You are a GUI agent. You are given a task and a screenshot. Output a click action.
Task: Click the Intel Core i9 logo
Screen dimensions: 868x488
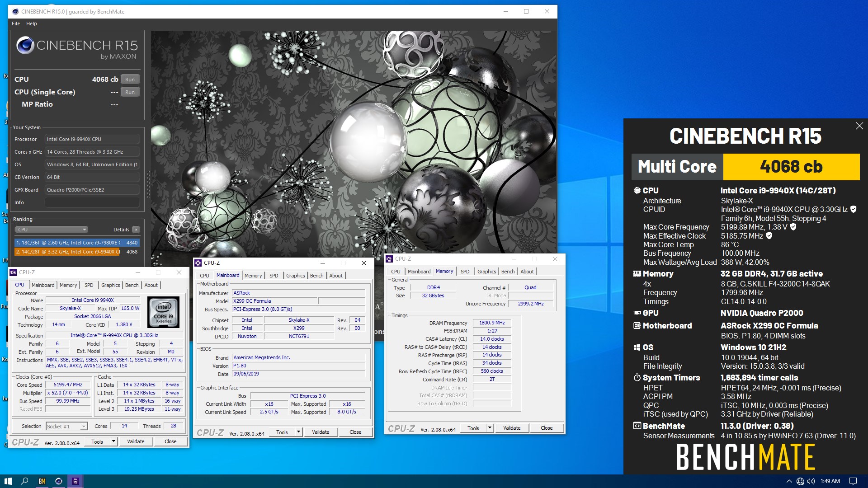pyautogui.click(x=164, y=312)
